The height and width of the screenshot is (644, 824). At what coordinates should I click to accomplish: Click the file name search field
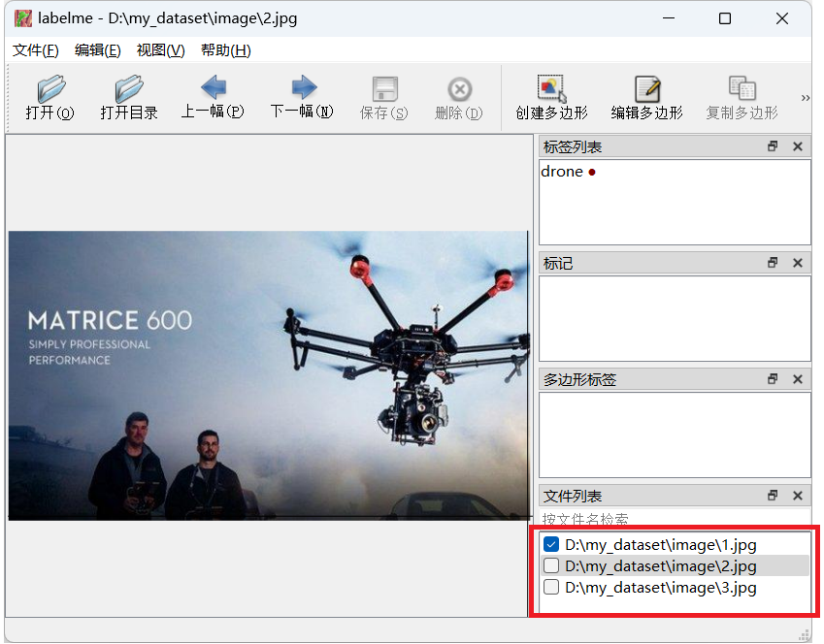pyautogui.click(x=675, y=518)
